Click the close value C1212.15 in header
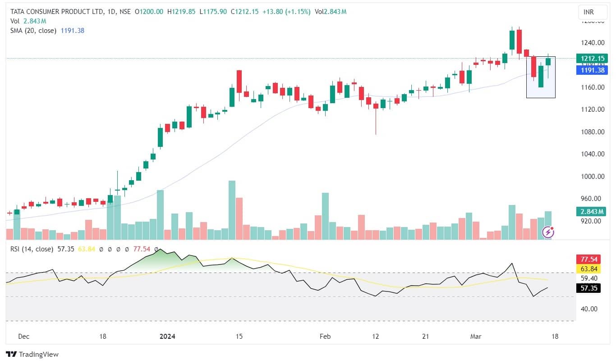The width and height of the screenshot is (616, 364). (245, 12)
